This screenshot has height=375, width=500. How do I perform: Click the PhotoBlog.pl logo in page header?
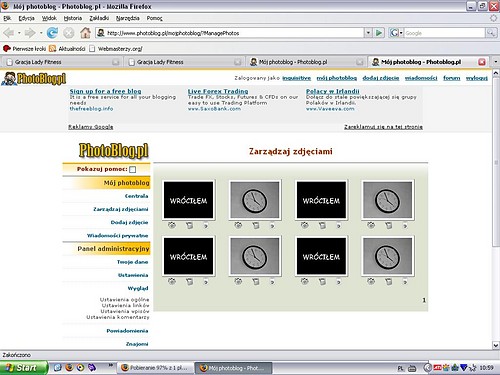click(x=34, y=79)
